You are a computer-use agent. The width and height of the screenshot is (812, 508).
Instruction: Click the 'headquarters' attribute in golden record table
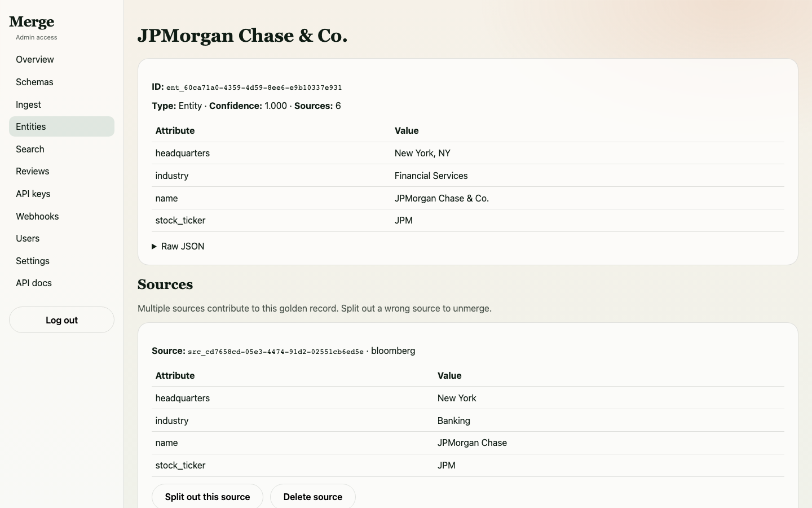tap(183, 153)
